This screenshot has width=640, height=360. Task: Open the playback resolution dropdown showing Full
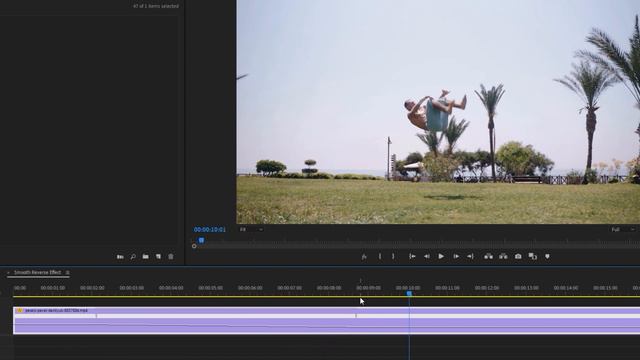point(622,229)
